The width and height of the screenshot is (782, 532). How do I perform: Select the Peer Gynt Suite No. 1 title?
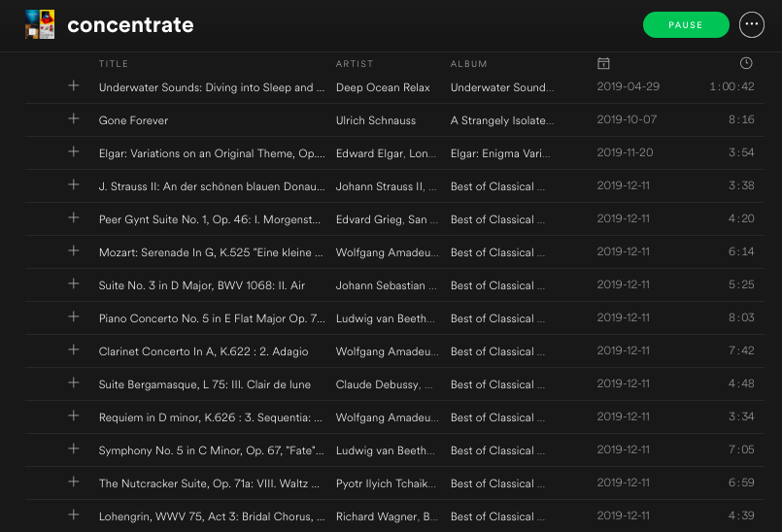(x=210, y=219)
